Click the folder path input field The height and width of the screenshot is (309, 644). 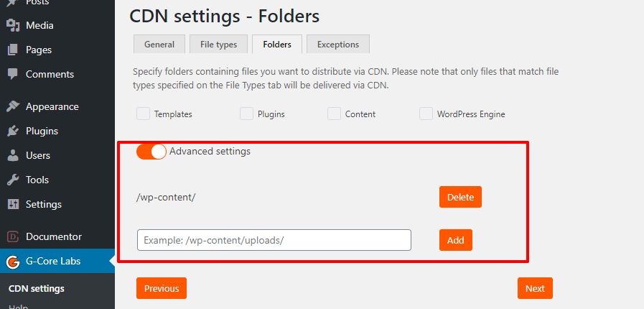point(274,240)
